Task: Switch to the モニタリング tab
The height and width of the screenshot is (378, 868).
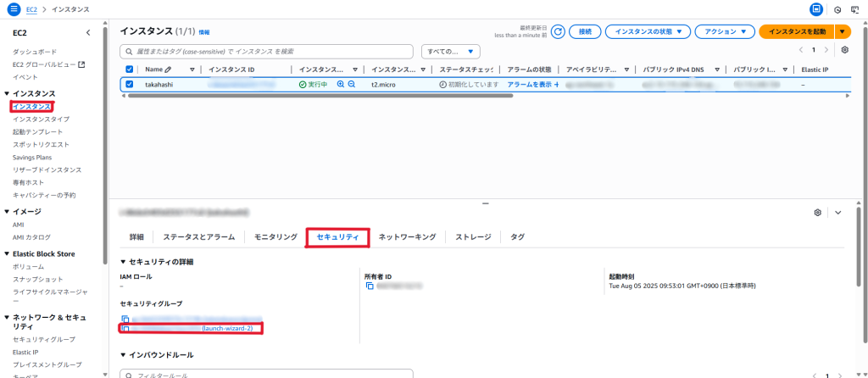Action: coord(275,236)
